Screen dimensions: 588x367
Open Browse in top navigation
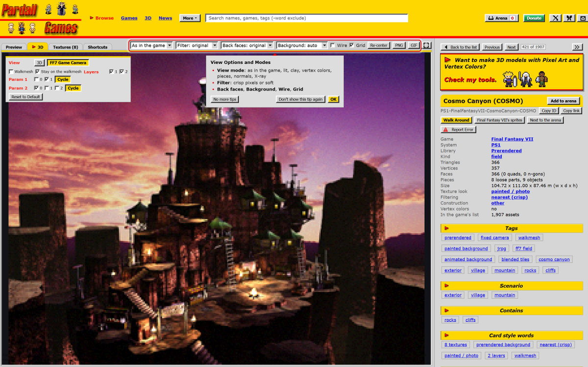[101, 18]
